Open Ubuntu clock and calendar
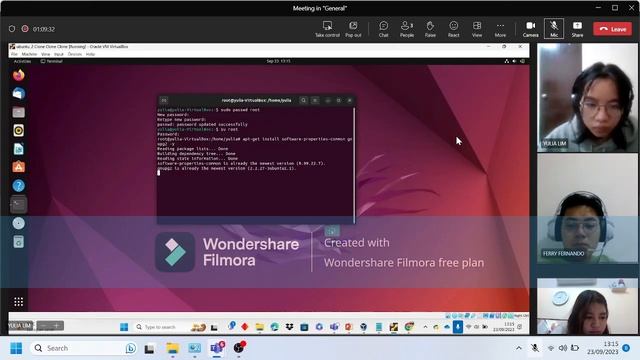Image resolution: width=640 pixels, height=360 pixels. point(278,61)
